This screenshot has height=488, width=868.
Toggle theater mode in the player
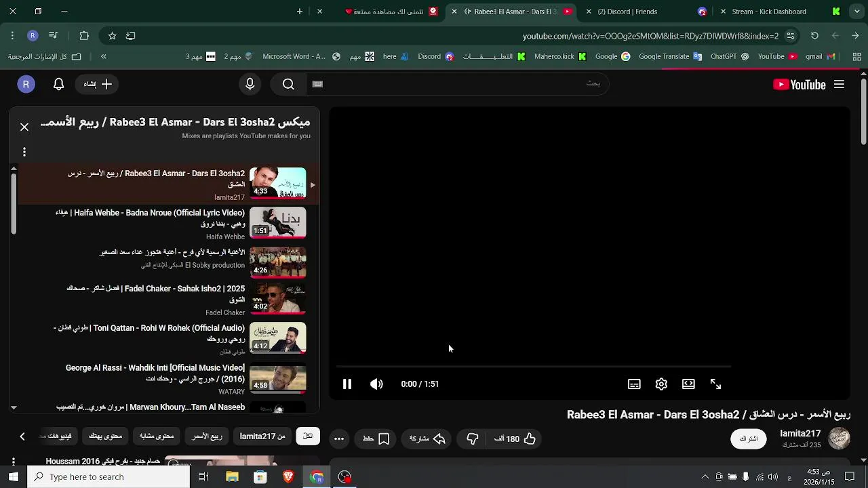coord(688,384)
